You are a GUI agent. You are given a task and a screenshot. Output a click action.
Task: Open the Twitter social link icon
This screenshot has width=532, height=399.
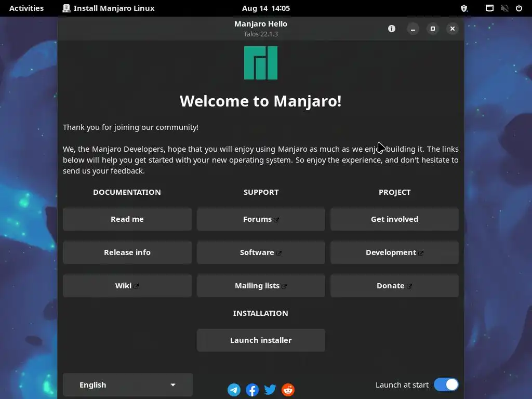tap(270, 390)
